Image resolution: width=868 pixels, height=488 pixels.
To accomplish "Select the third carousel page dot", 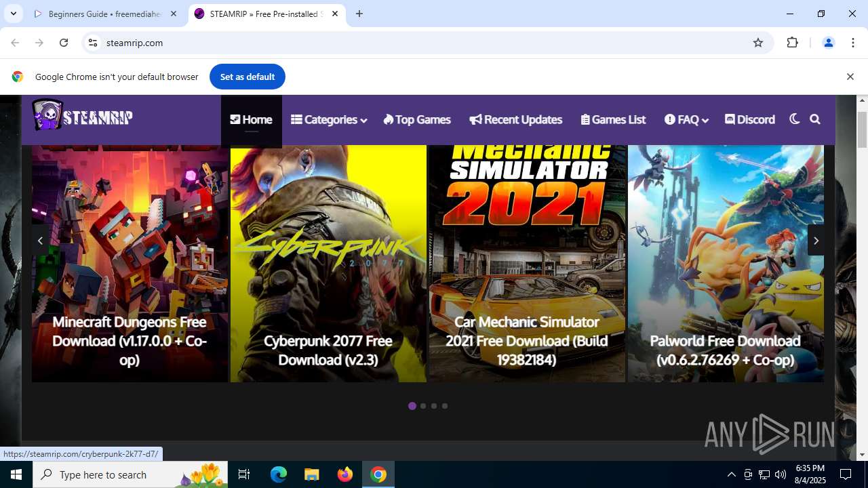I will pos(434,406).
